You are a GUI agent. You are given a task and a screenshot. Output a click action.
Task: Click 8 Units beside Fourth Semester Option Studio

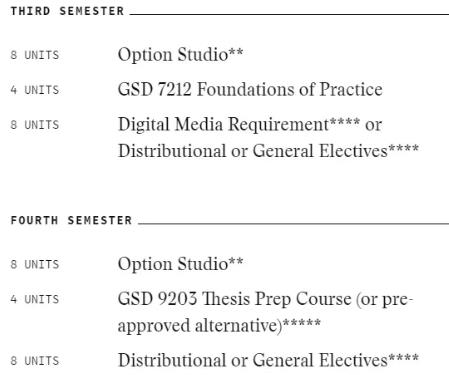pyautogui.click(x=35, y=265)
